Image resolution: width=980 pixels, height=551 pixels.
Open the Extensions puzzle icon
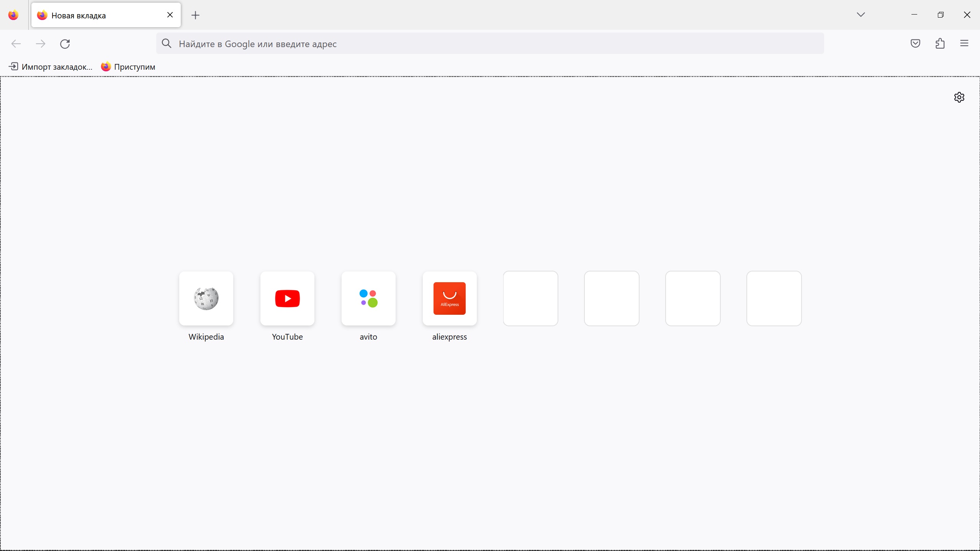(940, 43)
